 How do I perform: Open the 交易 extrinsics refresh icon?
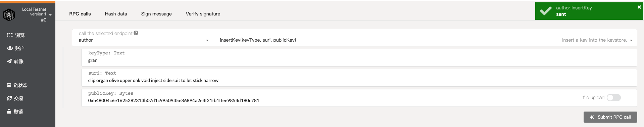pos(9,98)
